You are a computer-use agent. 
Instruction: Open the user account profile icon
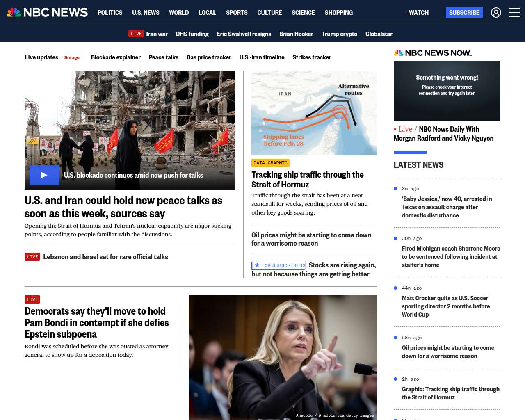(x=496, y=12)
